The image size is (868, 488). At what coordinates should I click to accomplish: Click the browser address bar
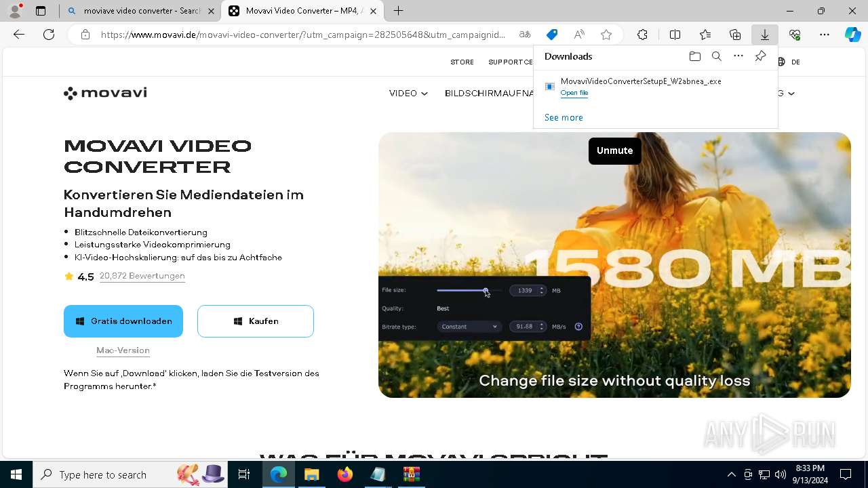[x=304, y=35]
